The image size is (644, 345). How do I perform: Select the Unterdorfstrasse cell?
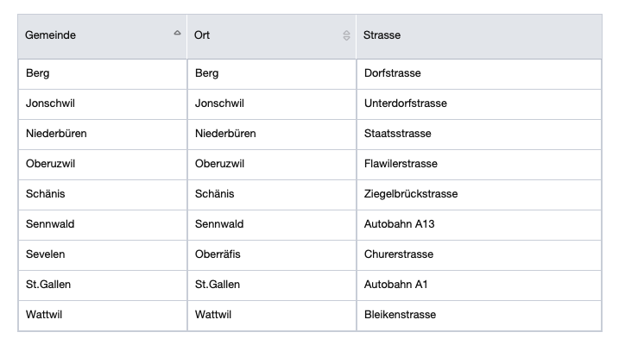pyautogui.click(x=406, y=103)
